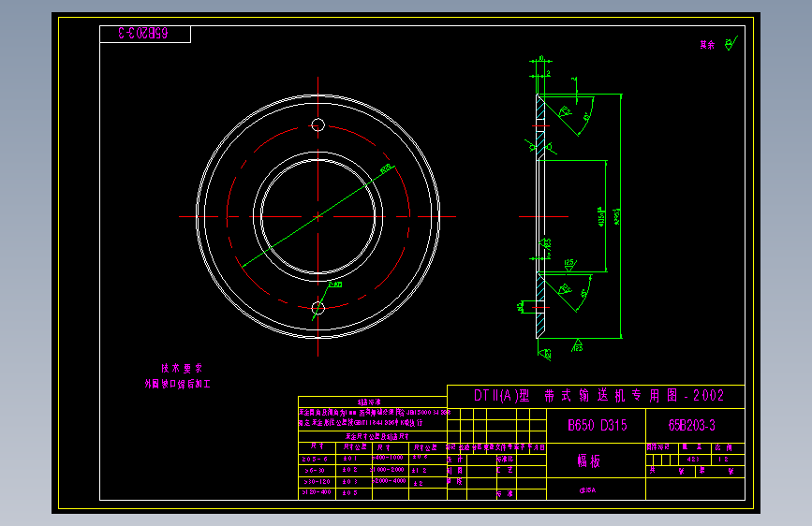Click the 12.5 roughness symbol above lower bevel
The width and height of the screenshot is (812, 526).
pos(569,265)
